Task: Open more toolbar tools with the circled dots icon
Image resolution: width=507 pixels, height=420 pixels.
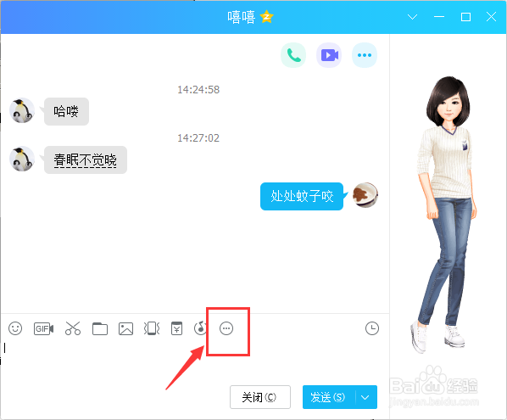Action: [226, 328]
